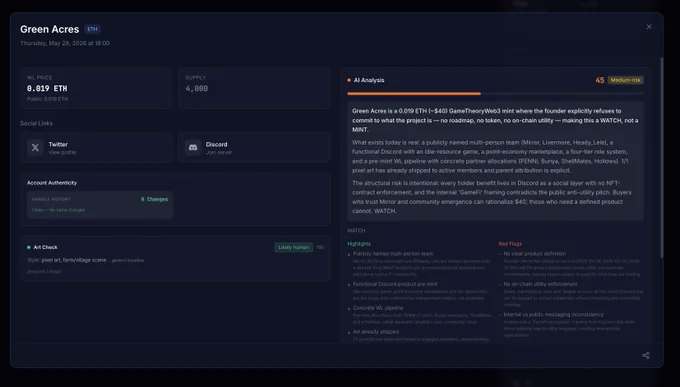The width and height of the screenshot is (680, 387).
Task: Click the ETH chain badge
Action: [x=92, y=29]
